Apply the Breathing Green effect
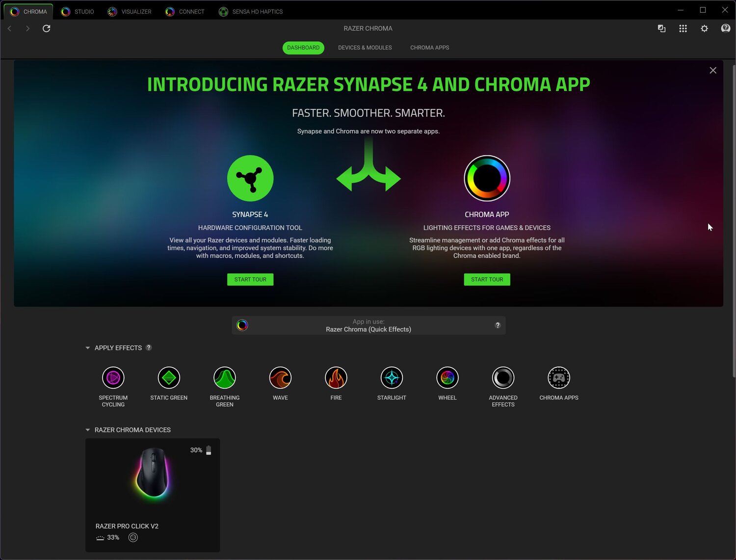Image resolution: width=736 pixels, height=560 pixels. click(x=225, y=378)
